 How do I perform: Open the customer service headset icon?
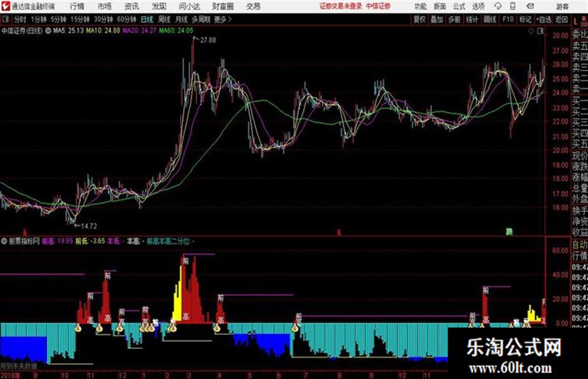click(498, 6)
